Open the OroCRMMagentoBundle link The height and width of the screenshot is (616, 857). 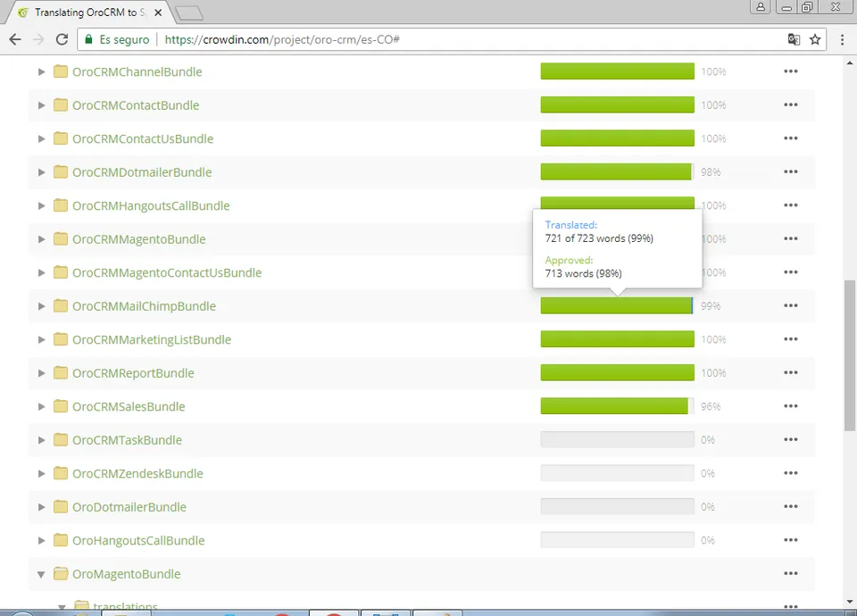139,239
